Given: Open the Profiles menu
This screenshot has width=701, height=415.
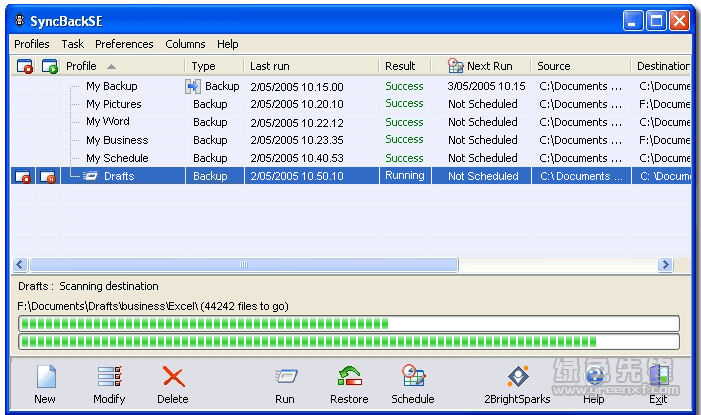Looking at the screenshot, I should [32, 44].
